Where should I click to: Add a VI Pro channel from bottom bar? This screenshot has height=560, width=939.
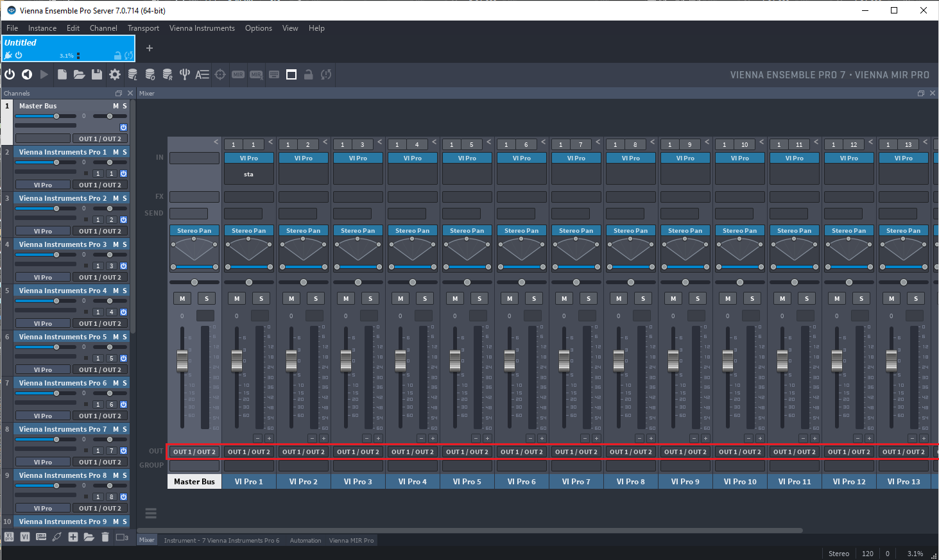tap(9, 537)
